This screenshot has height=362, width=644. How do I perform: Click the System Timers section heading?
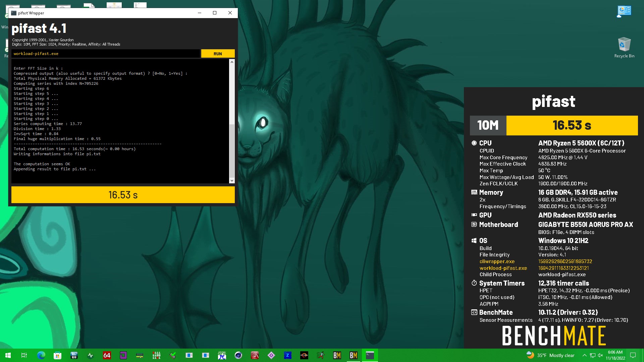pos(502,283)
